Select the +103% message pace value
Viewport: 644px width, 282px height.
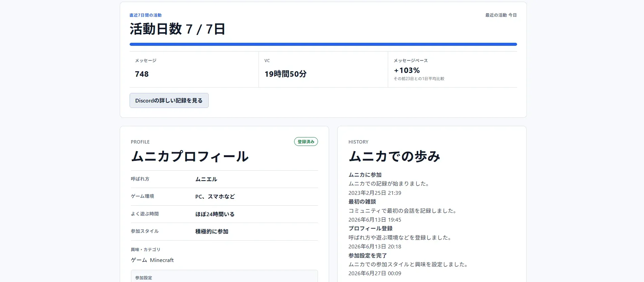pos(407,70)
